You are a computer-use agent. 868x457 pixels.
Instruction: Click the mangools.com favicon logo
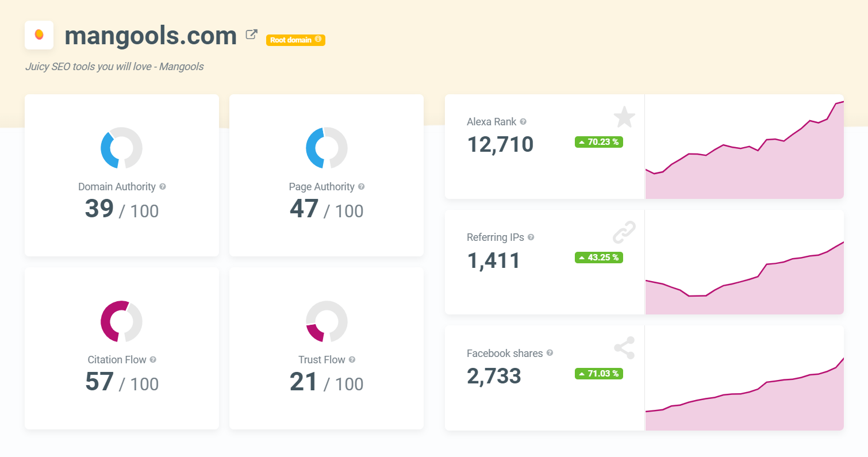click(39, 35)
